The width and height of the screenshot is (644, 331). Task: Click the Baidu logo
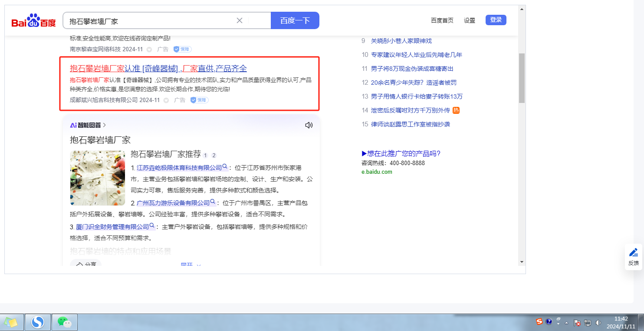(33, 21)
